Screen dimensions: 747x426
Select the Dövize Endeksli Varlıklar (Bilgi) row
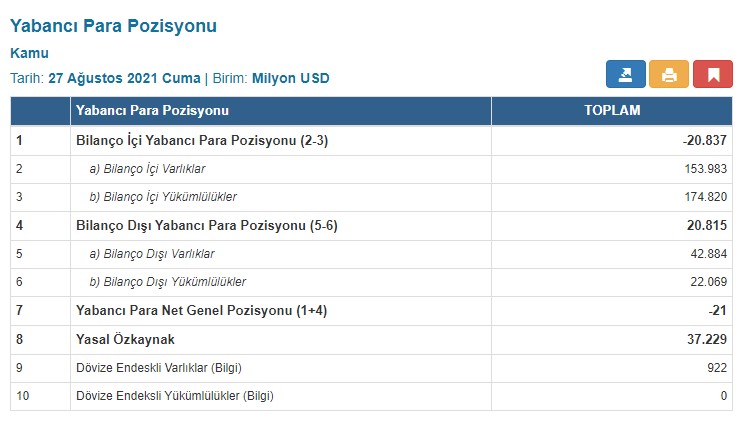[159, 368]
